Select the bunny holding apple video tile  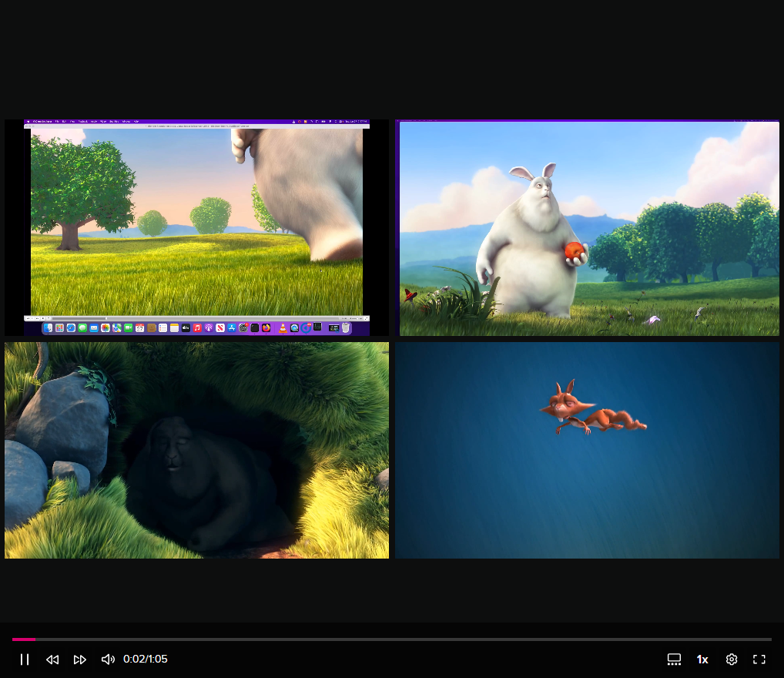pos(588,227)
